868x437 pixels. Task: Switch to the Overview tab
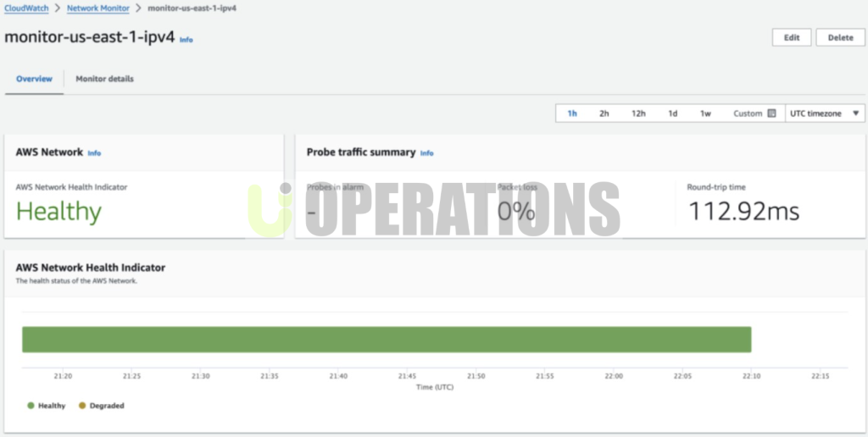[34, 79]
